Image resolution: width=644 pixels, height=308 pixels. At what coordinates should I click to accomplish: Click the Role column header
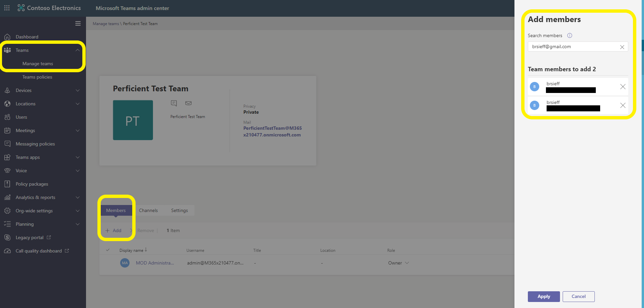(x=391, y=250)
